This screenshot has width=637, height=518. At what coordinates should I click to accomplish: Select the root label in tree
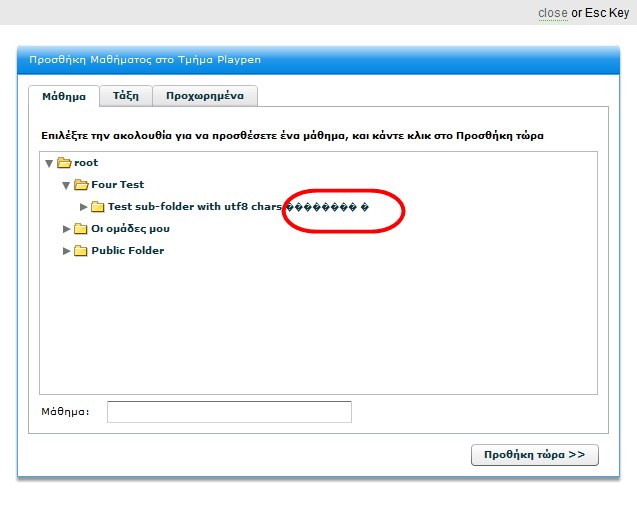pyautogui.click(x=86, y=163)
